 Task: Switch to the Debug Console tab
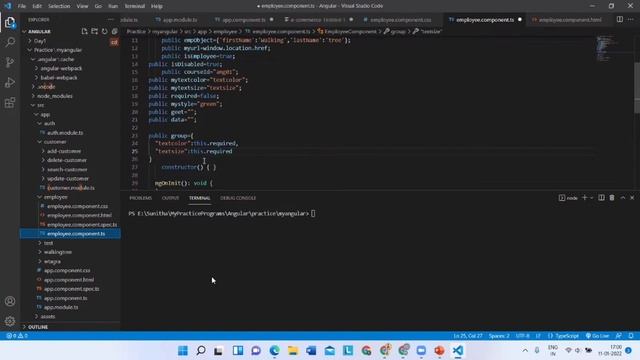point(238,198)
